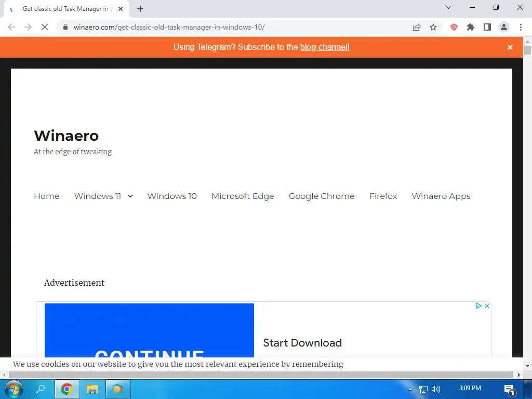Open the Chrome profile avatar

click(x=504, y=27)
